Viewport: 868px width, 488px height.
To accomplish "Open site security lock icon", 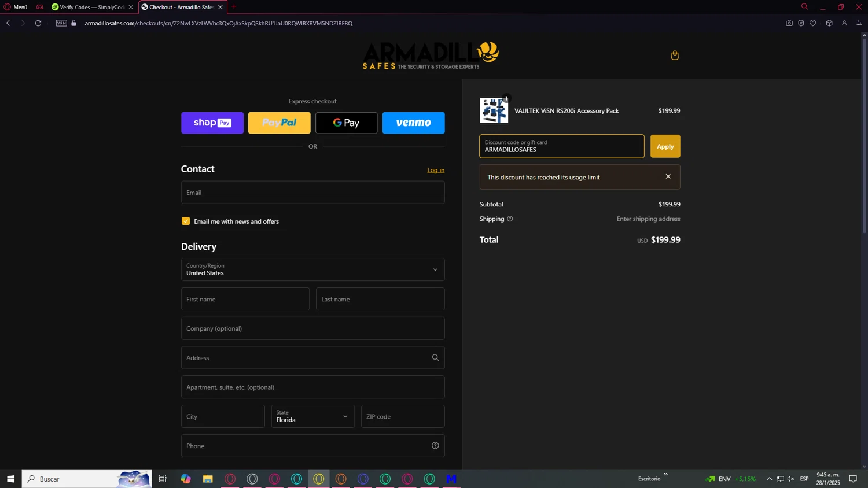I will click(73, 23).
